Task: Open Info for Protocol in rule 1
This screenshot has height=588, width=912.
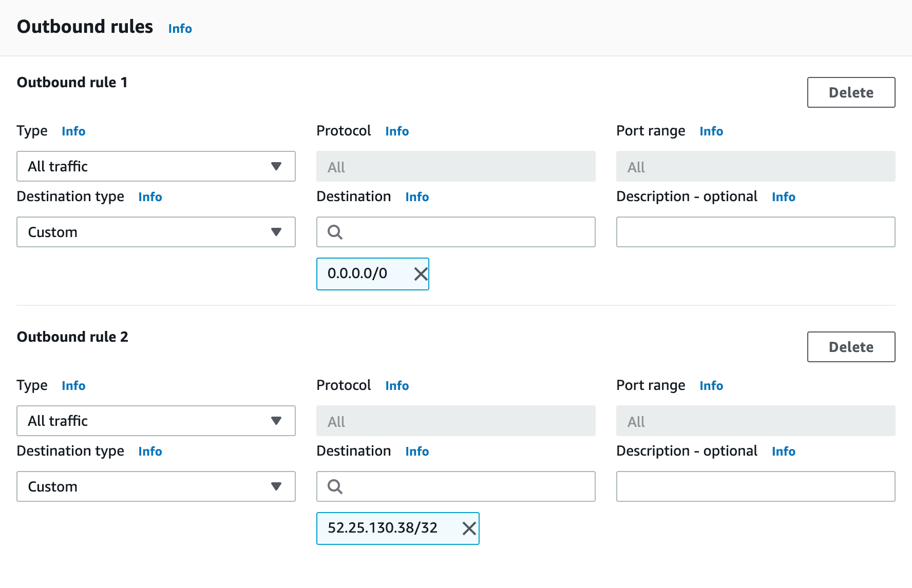Action: 396,131
